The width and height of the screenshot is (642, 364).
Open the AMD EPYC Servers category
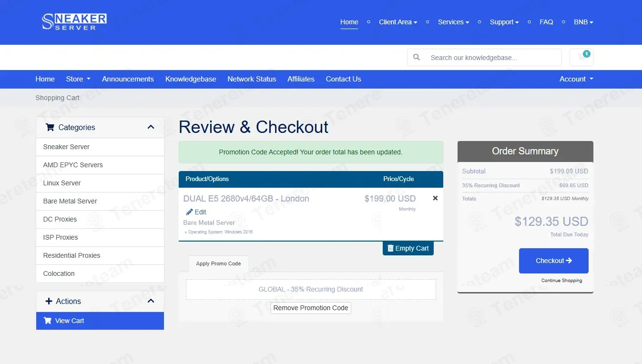100,165
